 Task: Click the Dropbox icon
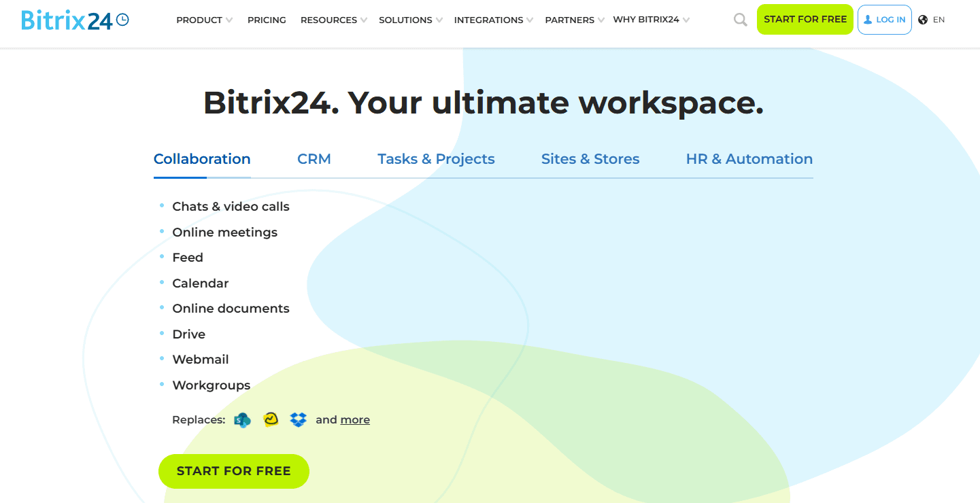299,419
